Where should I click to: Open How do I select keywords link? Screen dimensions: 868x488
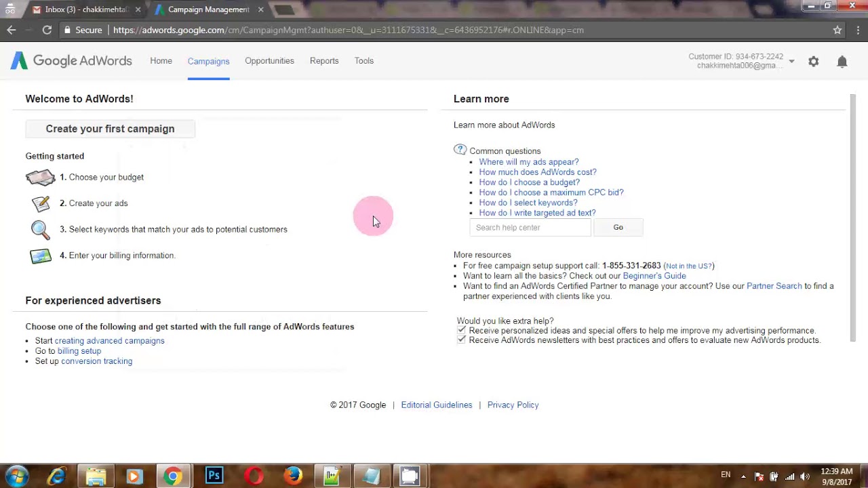[x=528, y=203]
